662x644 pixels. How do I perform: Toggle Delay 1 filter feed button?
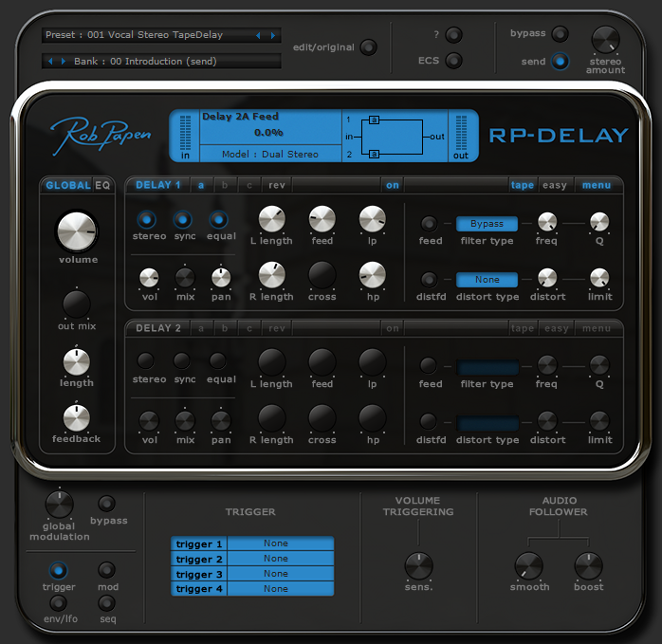pos(429,224)
